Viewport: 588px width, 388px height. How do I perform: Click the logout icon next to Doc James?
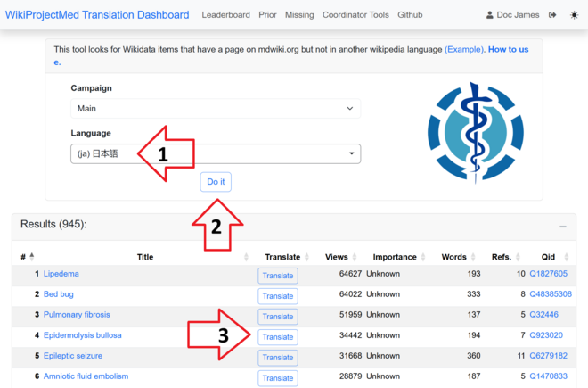[552, 15]
